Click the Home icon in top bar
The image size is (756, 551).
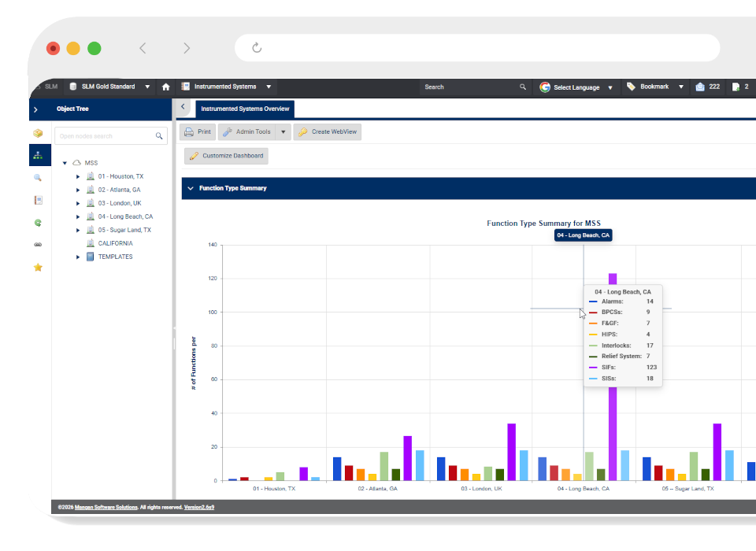pos(165,87)
